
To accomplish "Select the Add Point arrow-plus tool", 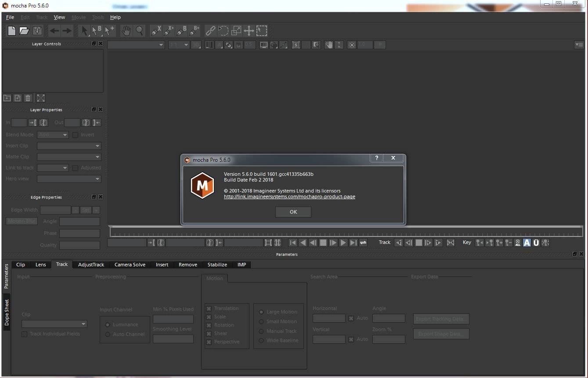I will coord(109,31).
